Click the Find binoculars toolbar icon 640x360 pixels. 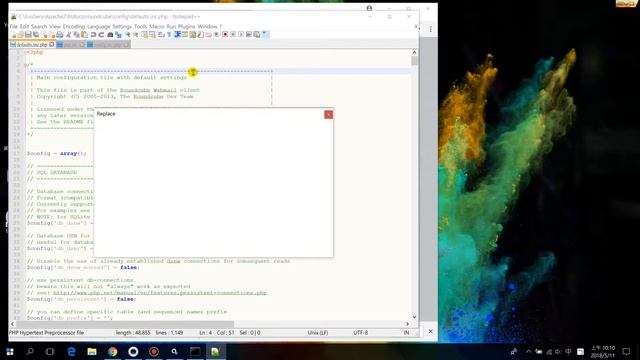click(110, 35)
